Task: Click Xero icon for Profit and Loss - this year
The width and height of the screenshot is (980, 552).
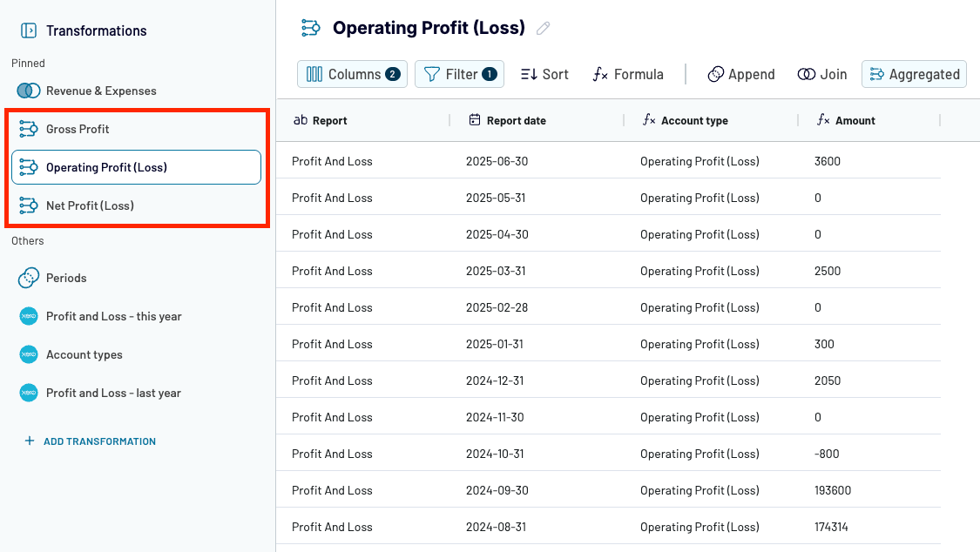Action: coord(29,316)
